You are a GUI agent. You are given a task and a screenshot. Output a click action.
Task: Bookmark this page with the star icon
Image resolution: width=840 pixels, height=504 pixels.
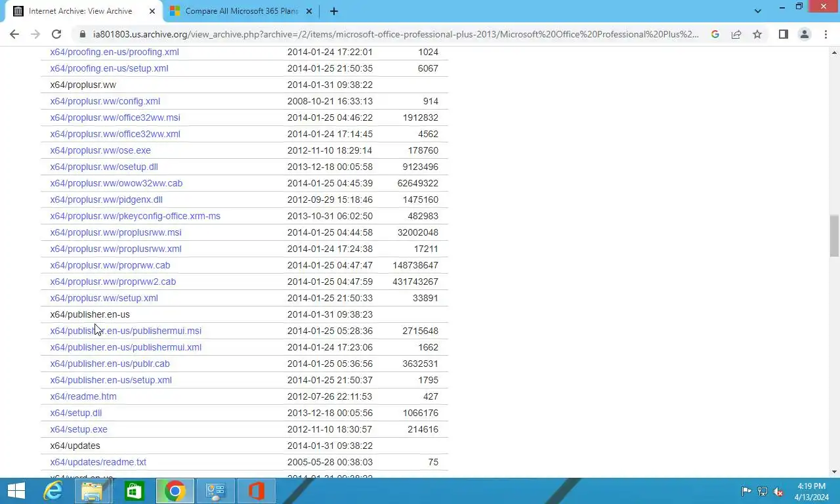click(757, 34)
